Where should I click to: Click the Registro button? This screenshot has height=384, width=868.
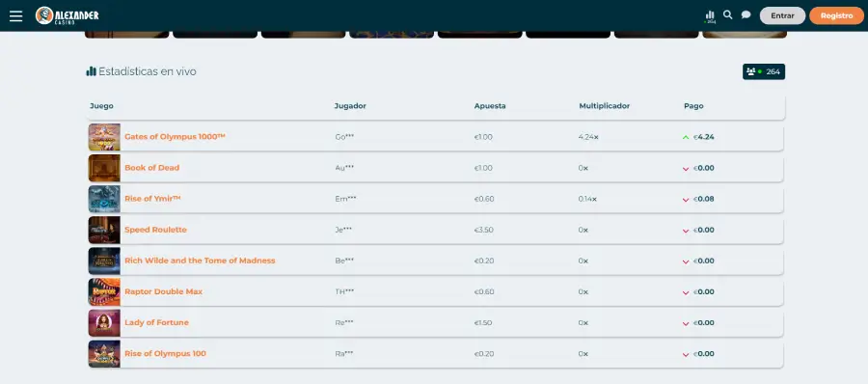pyautogui.click(x=836, y=15)
